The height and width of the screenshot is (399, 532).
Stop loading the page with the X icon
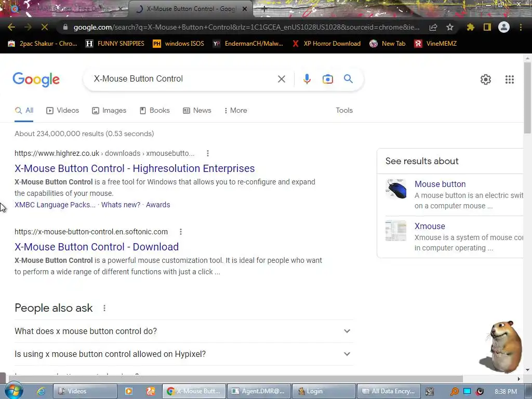(x=45, y=27)
